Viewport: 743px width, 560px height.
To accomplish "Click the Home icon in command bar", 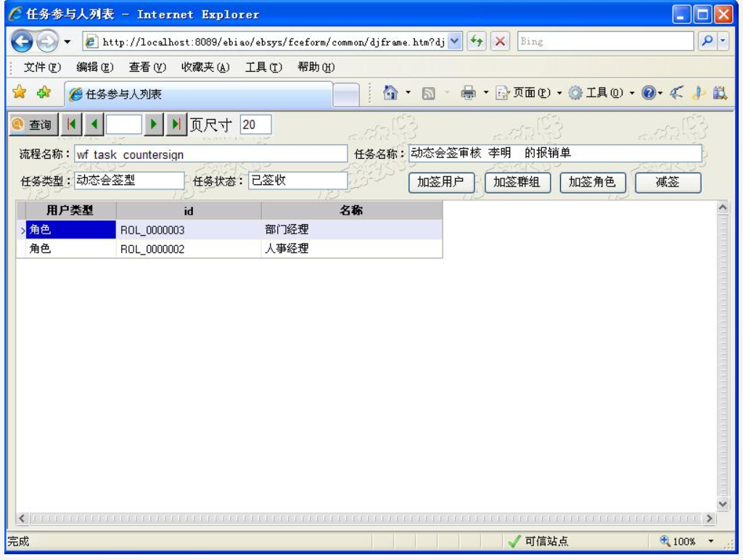I will pos(390,92).
